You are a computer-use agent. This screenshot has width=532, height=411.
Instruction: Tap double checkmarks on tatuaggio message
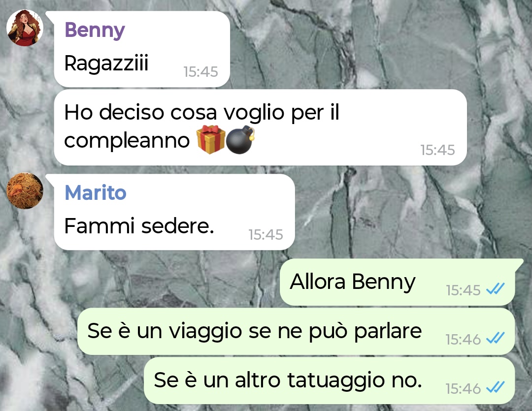[496, 387]
